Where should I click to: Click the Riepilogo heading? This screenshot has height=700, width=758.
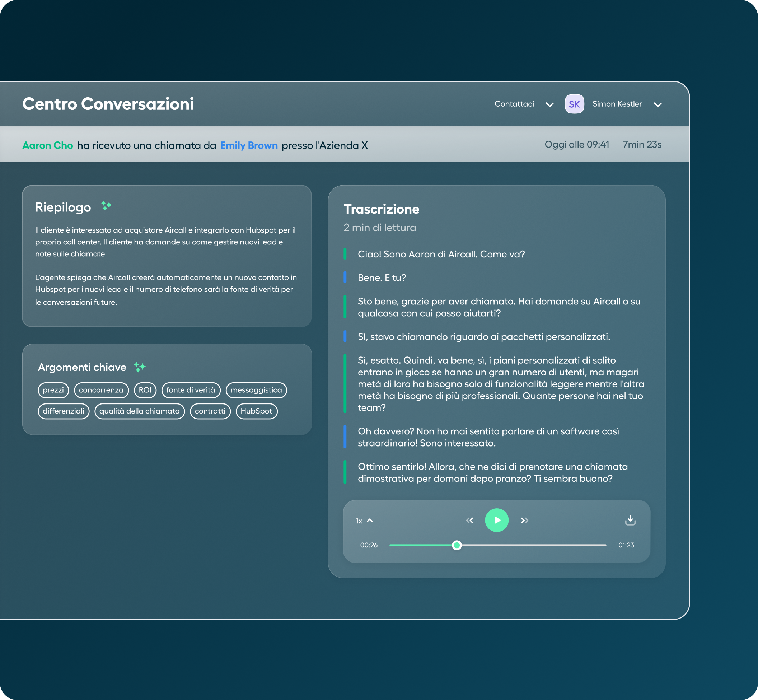[63, 207]
